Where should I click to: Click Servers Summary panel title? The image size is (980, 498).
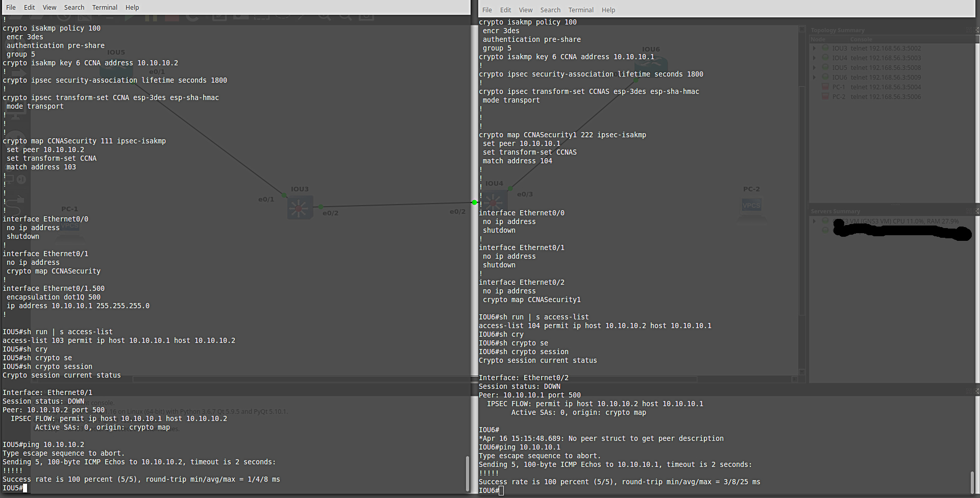(835, 211)
